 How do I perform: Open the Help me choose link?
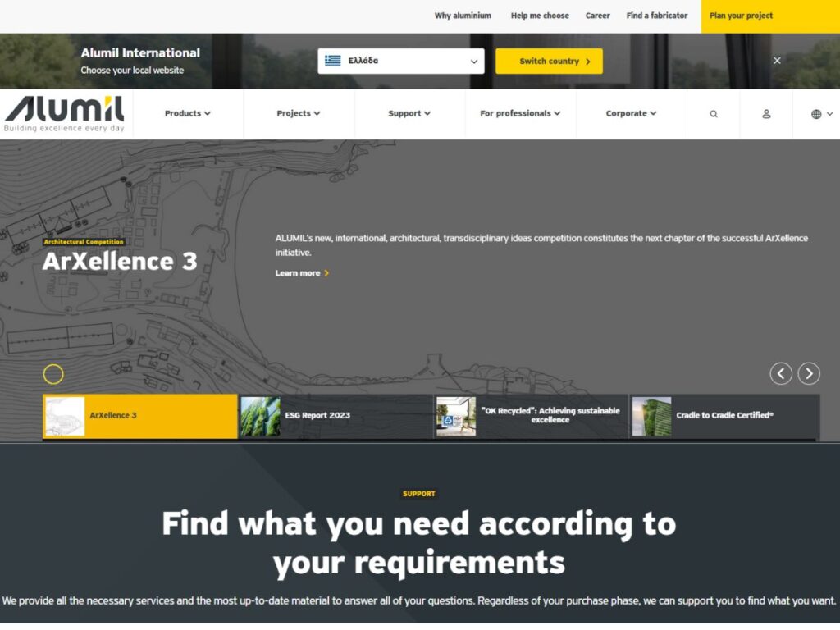(540, 16)
